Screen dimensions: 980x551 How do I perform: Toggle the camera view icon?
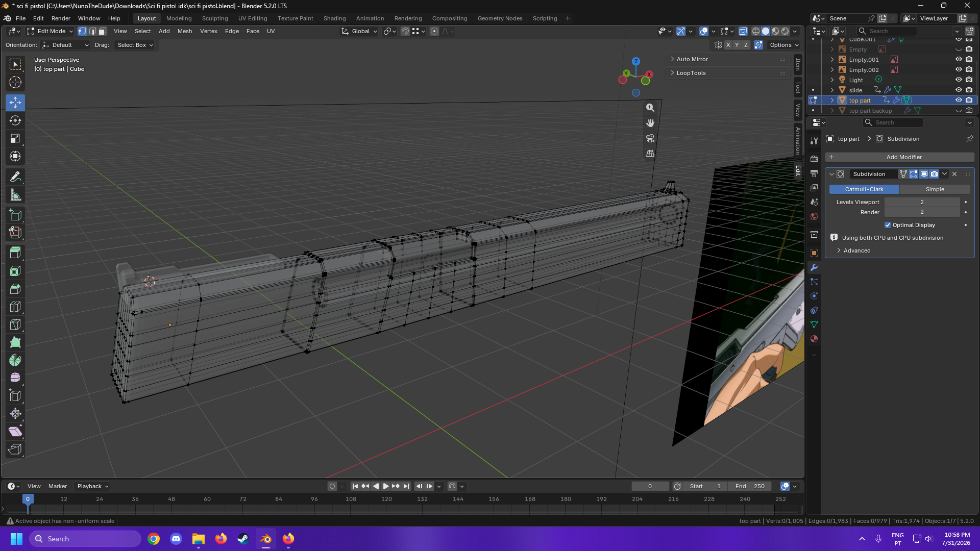[x=650, y=138]
